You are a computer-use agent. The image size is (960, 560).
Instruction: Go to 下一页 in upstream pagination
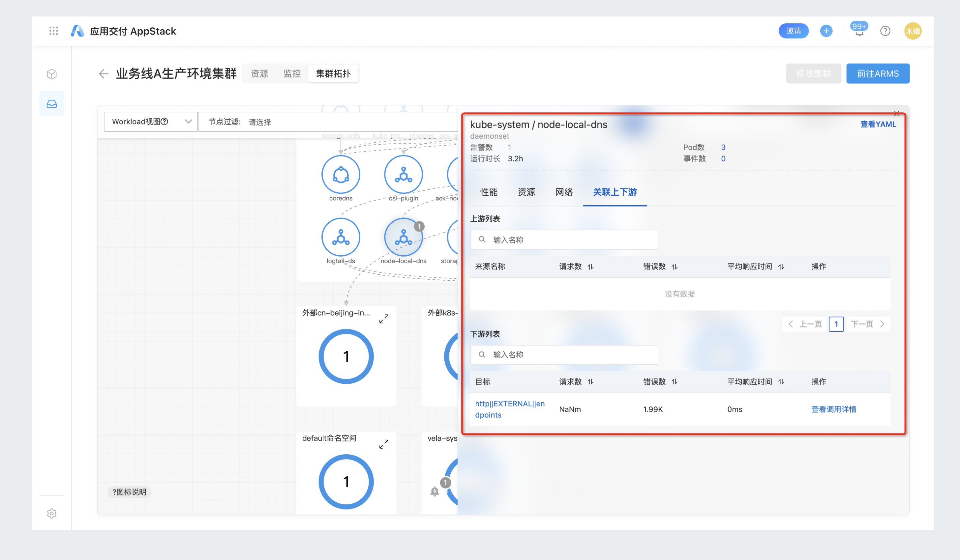coord(868,324)
